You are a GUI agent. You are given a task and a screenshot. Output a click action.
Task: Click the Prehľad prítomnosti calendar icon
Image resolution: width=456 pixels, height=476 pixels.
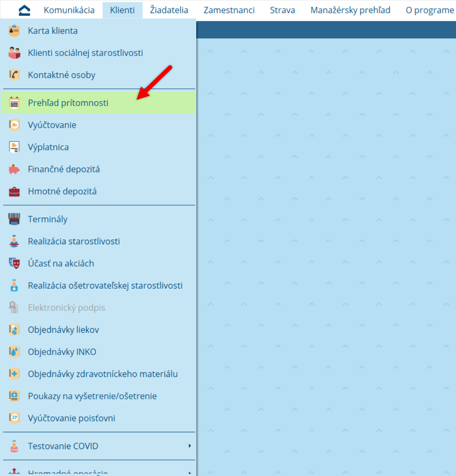[x=14, y=103]
